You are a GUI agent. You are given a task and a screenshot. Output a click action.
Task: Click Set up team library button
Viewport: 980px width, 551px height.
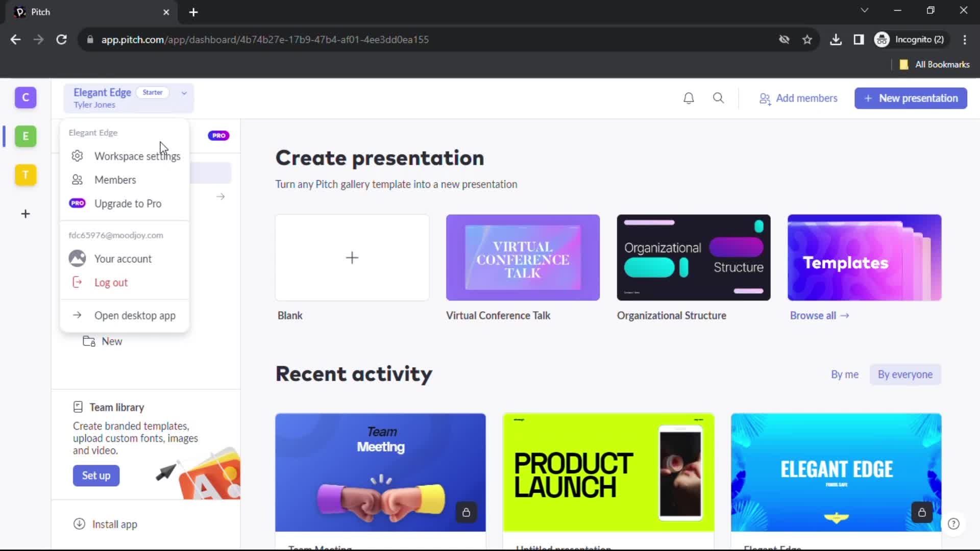[x=96, y=475]
